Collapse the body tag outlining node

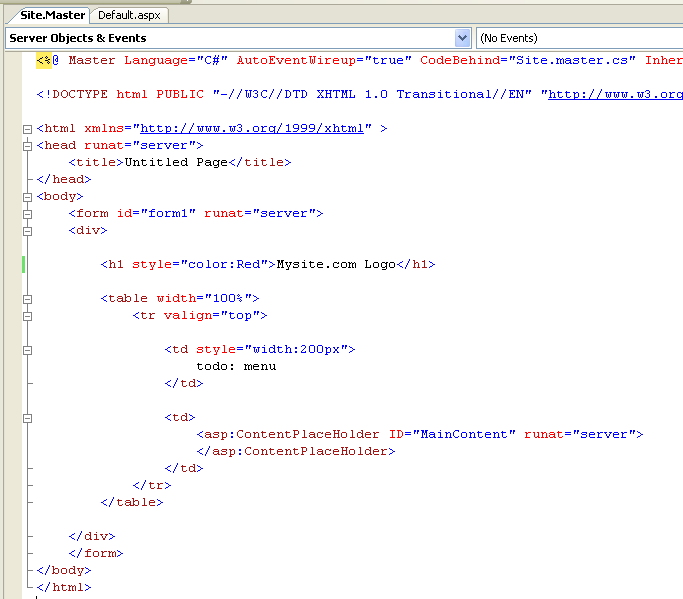click(x=28, y=197)
